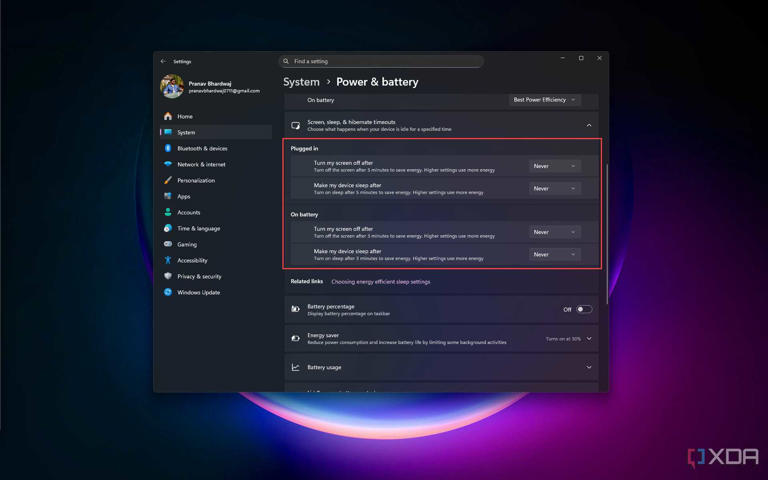This screenshot has height=480, width=768.
Task: Select Privacy & security menu item
Action: pyautogui.click(x=216, y=276)
